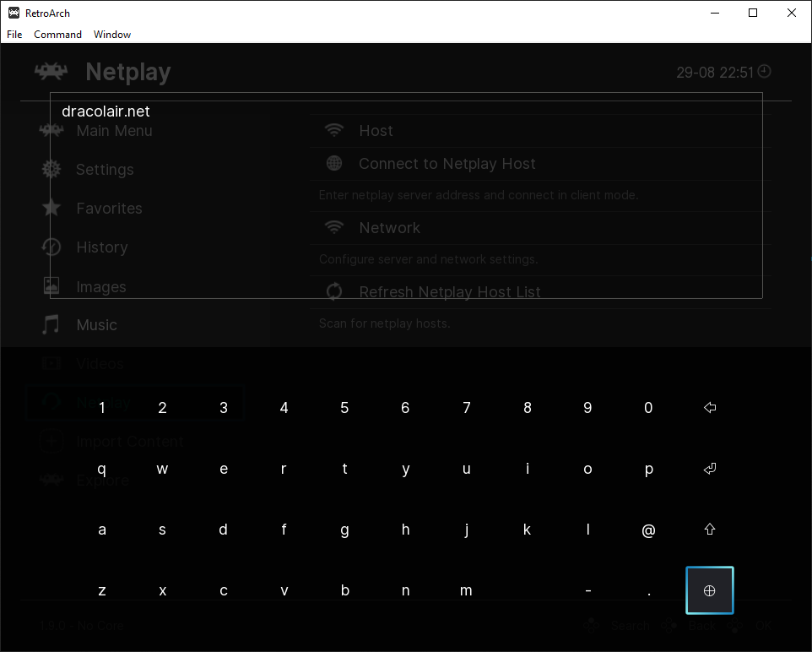Viewport: 812px width, 652px height.
Task: Click the Refresh Netplay Host List icon
Action: point(335,292)
